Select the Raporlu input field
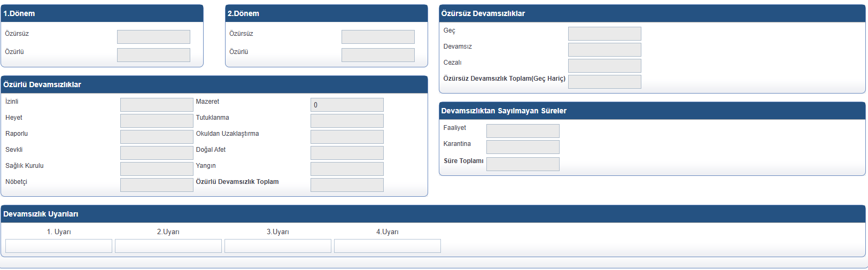The height and width of the screenshot is (270, 868). [157, 137]
